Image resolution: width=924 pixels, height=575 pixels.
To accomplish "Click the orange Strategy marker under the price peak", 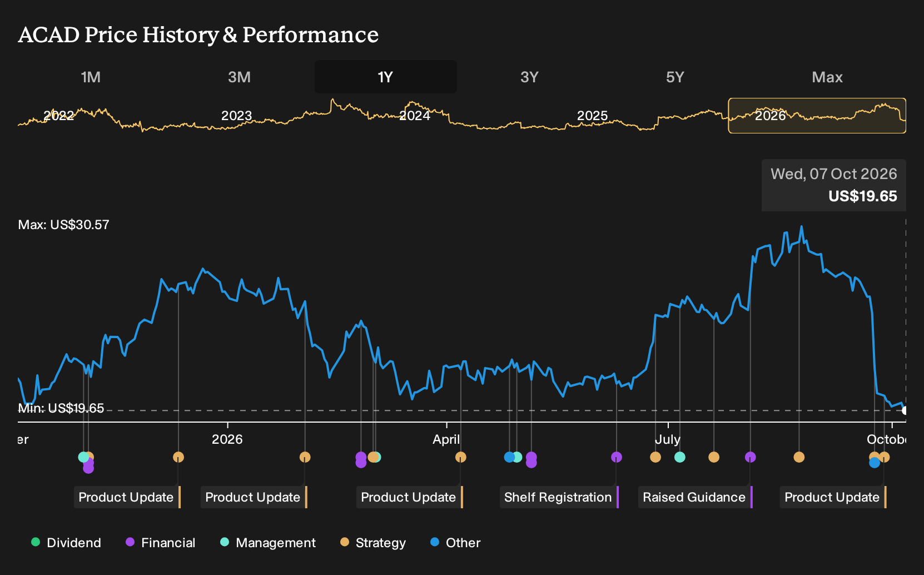I will pyautogui.click(x=799, y=457).
